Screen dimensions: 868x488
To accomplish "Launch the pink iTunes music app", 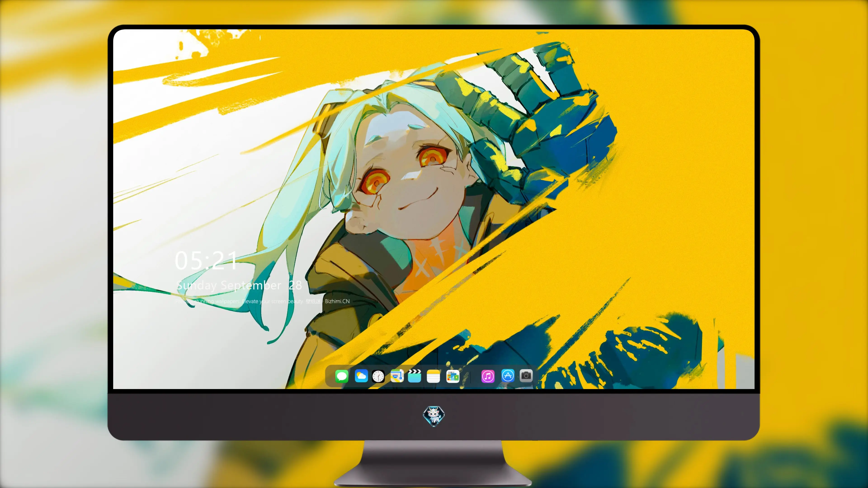I will (488, 376).
